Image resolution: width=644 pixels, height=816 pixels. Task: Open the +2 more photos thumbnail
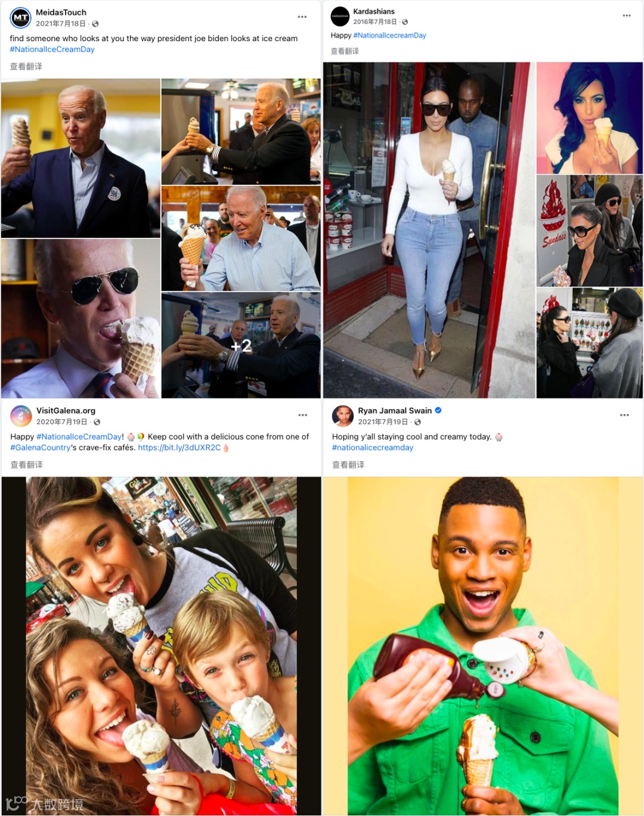[241, 345]
